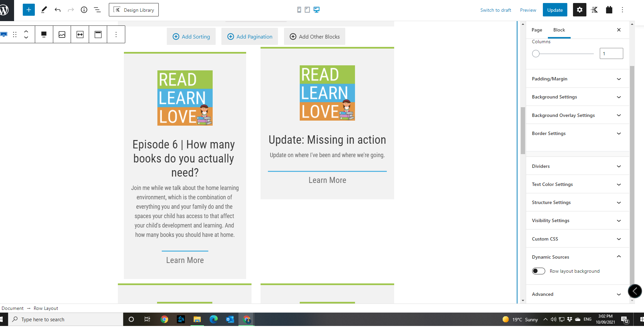Screen dimensions: 644x332
Task: Click the Add Sorting button
Action: 191,37
